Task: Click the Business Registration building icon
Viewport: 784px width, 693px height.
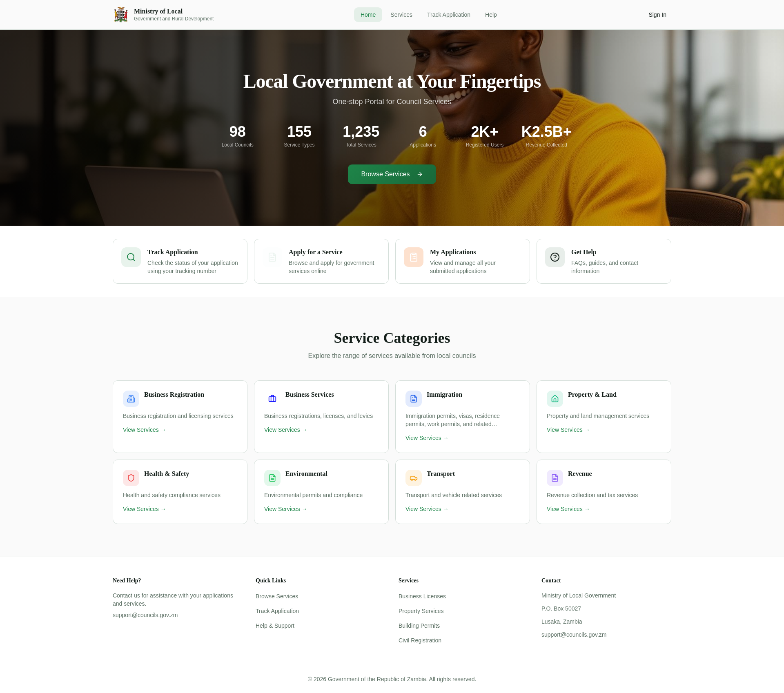Action: click(x=131, y=399)
